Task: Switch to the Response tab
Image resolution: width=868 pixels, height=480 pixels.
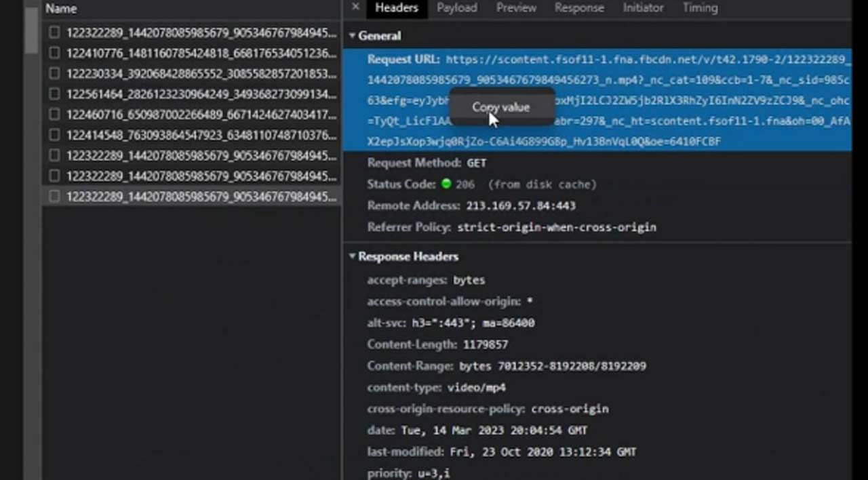Action: click(579, 8)
